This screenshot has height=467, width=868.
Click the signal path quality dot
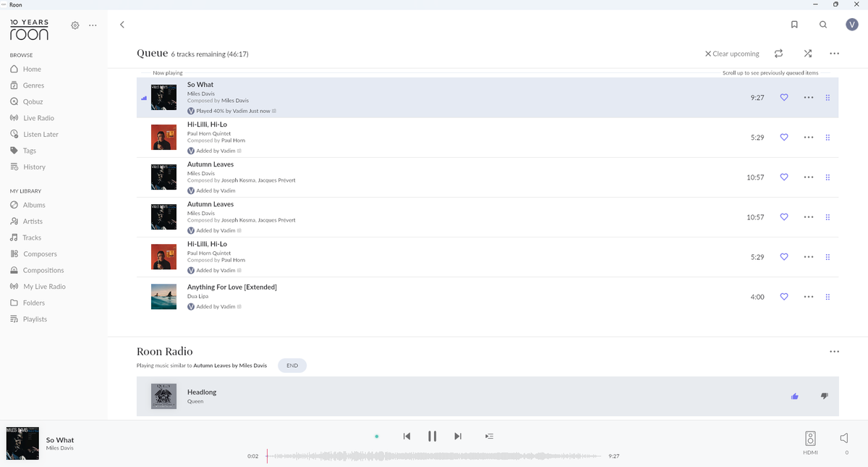pos(377,437)
